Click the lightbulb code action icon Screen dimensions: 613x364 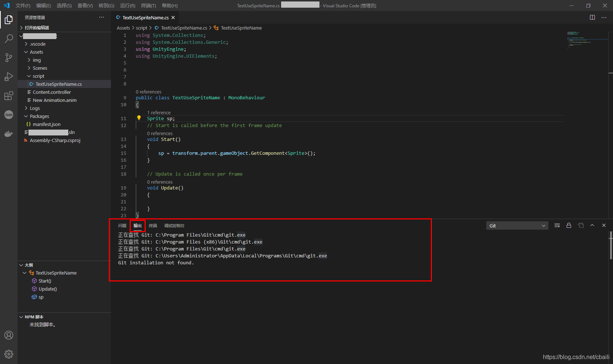coord(139,118)
